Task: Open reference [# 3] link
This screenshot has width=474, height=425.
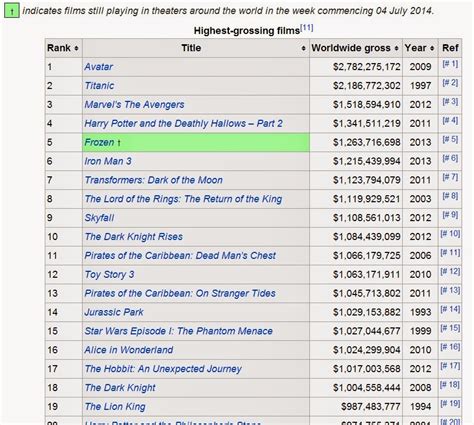Action: [x=450, y=101]
